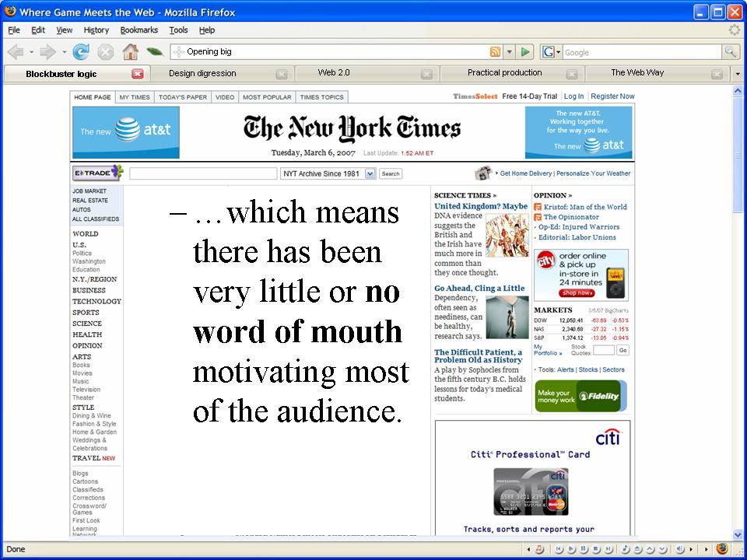The image size is (747, 560).
Task: Click the Stop loading icon
Action: (x=106, y=51)
